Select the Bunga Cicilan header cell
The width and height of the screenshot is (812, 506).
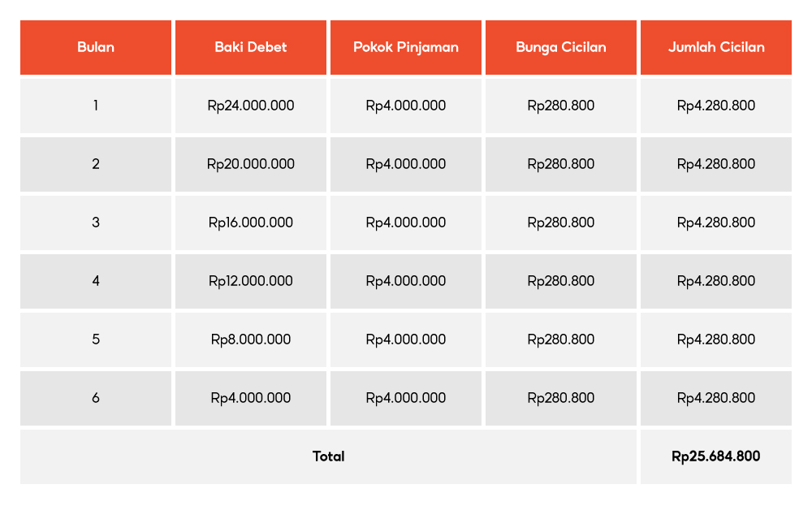[561, 47]
